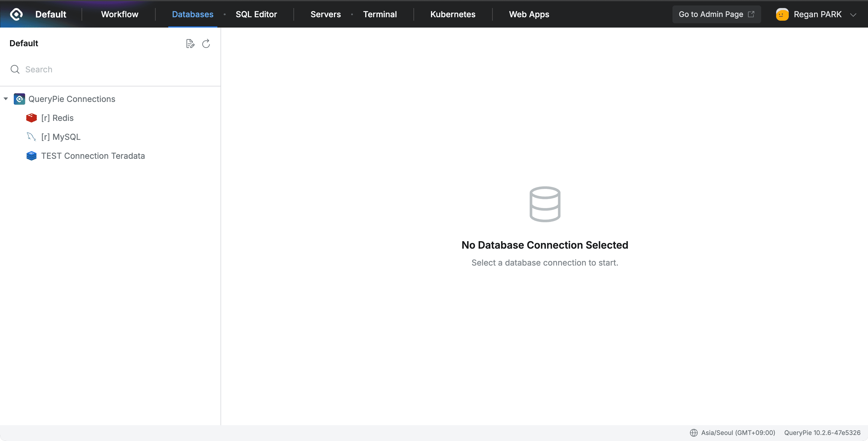
Task: Expand QueryPie Connections disclosure triangle
Action: pyautogui.click(x=6, y=99)
